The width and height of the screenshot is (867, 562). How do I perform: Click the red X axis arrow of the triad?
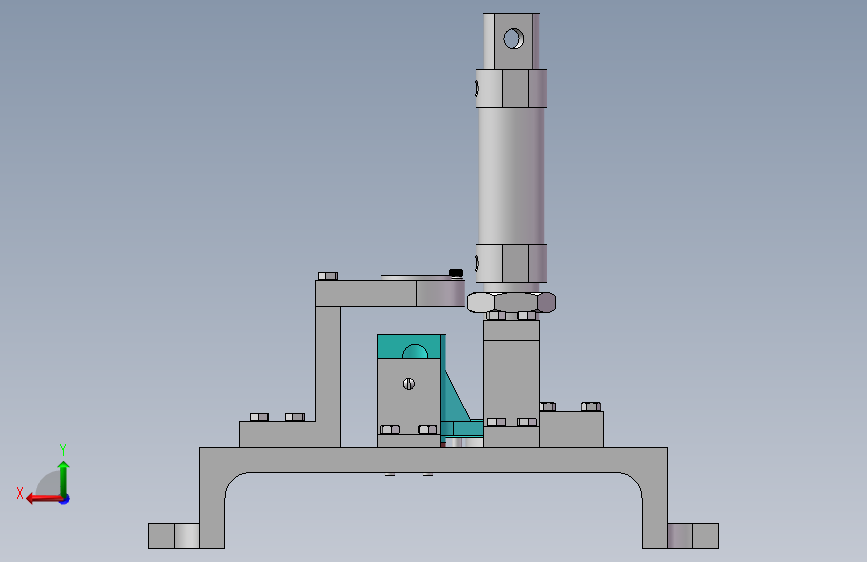pos(43,499)
